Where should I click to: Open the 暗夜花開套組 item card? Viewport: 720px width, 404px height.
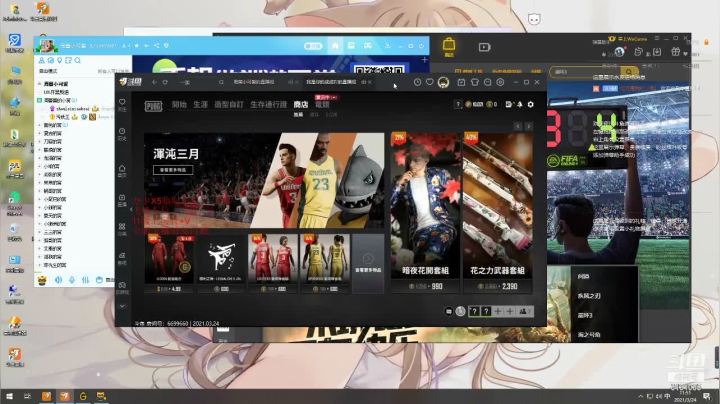[426, 213]
